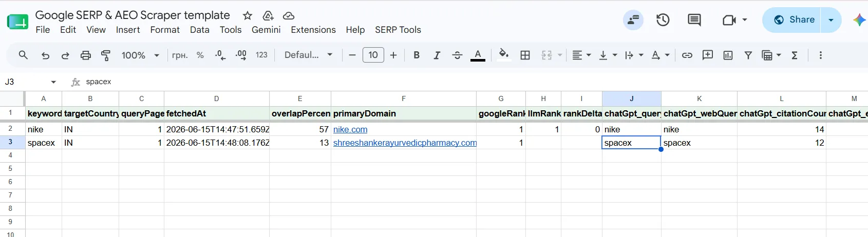This screenshot has width=868, height=237.
Task: Open the text color picker
Action: 478,55
